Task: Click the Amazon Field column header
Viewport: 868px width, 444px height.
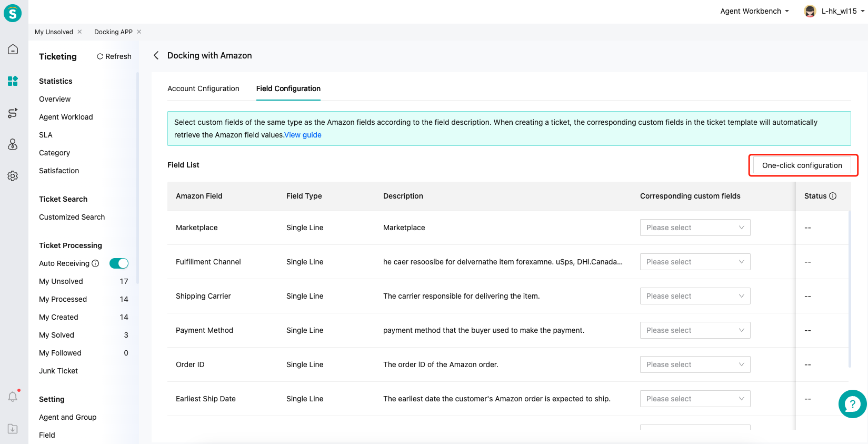Action: click(199, 196)
